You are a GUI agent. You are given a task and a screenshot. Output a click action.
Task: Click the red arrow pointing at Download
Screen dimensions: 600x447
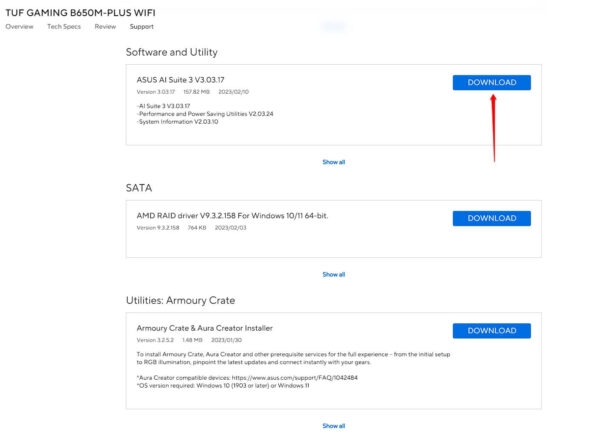click(494, 125)
